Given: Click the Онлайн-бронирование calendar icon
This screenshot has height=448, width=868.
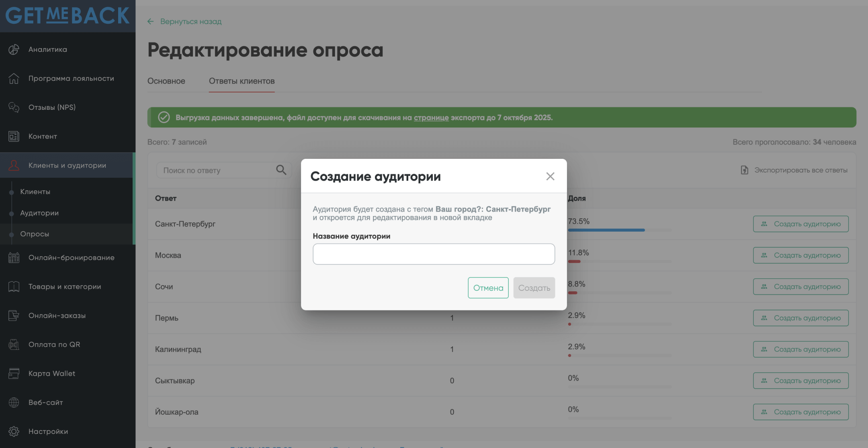Looking at the screenshot, I should click(x=14, y=258).
